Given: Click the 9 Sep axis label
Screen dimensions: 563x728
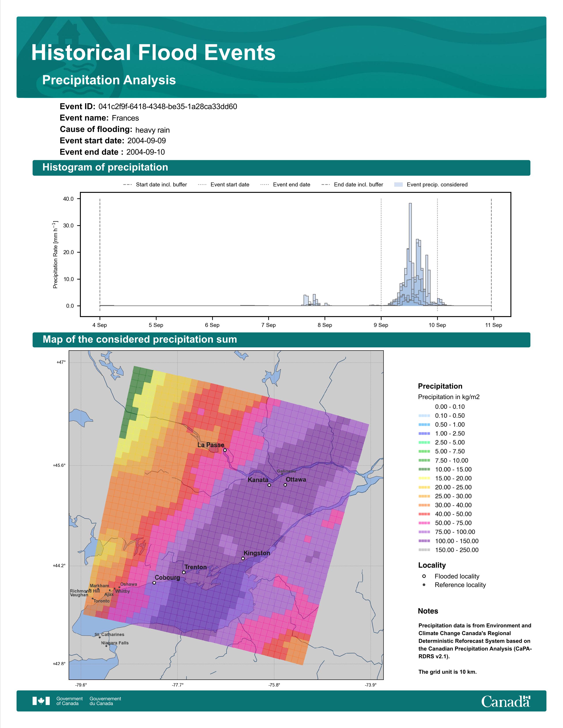Looking at the screenshot, I should click(381, 325).
